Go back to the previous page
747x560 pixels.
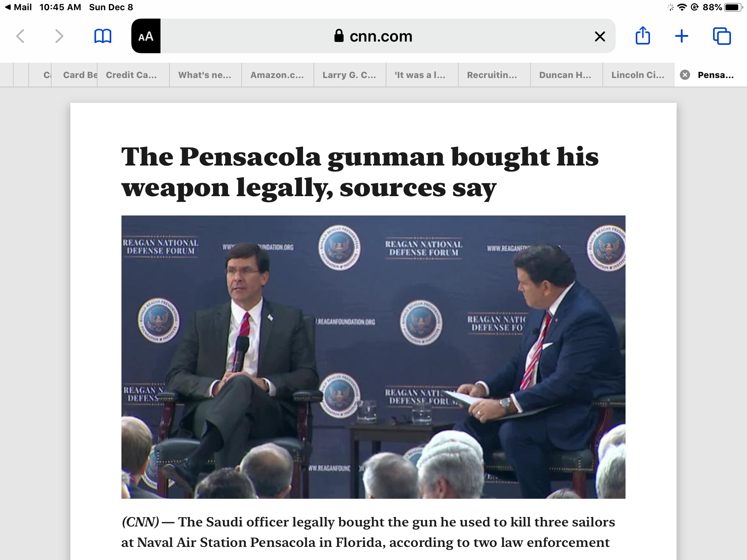tap(20, 36)
